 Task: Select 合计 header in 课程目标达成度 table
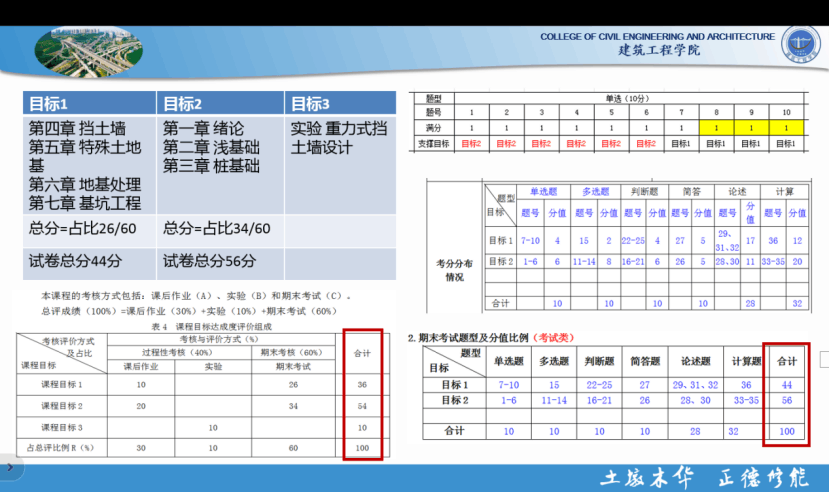click(x=362, y=352)
